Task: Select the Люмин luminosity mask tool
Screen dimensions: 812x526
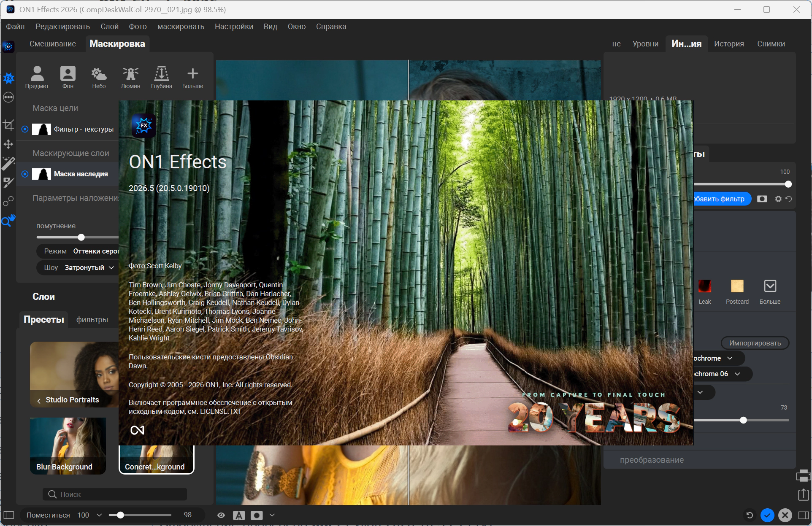Action: pos(130,77)
